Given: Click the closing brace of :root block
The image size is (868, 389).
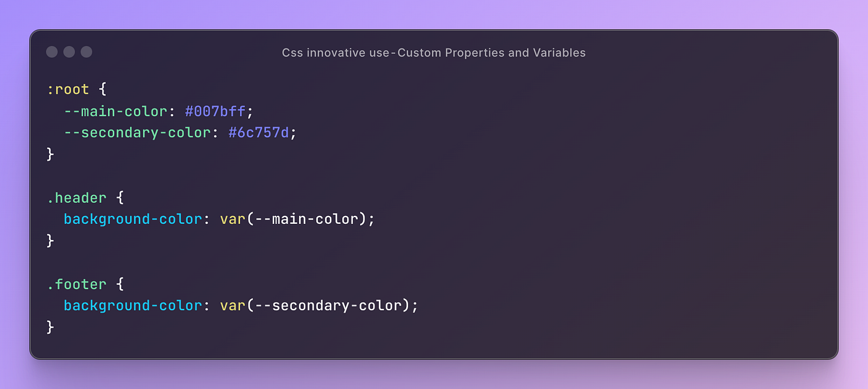Looking at the screenshot, I should click(51, 154).
